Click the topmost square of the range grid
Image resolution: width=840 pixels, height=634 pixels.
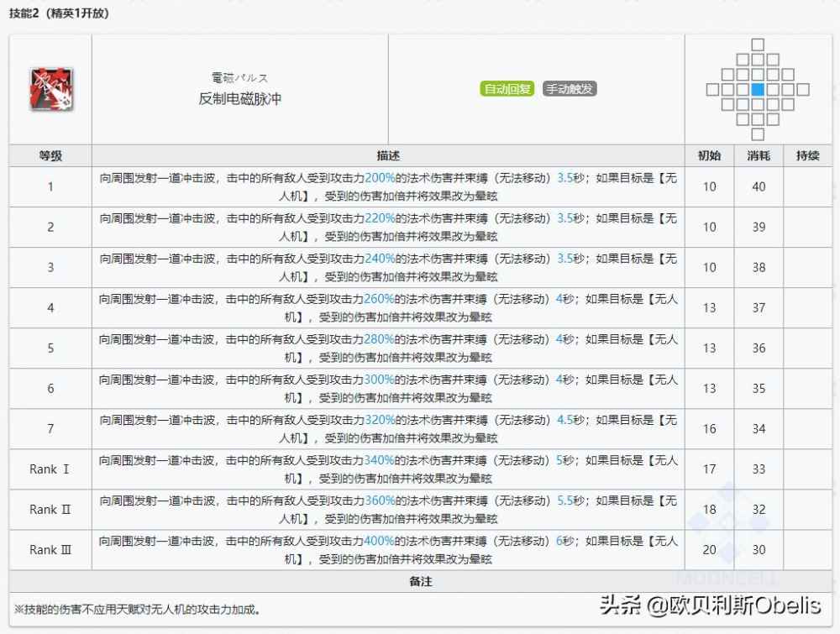tap(758, 45)
